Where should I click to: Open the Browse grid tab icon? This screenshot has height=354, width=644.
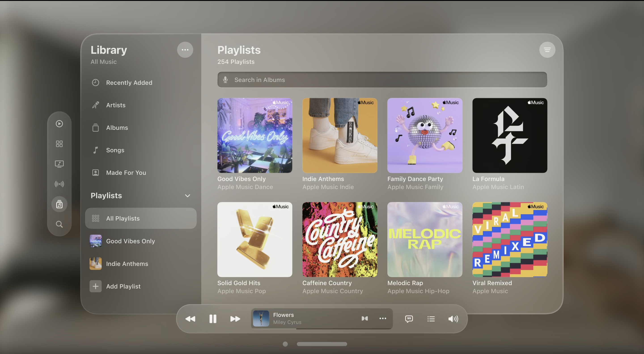(59, 144)
